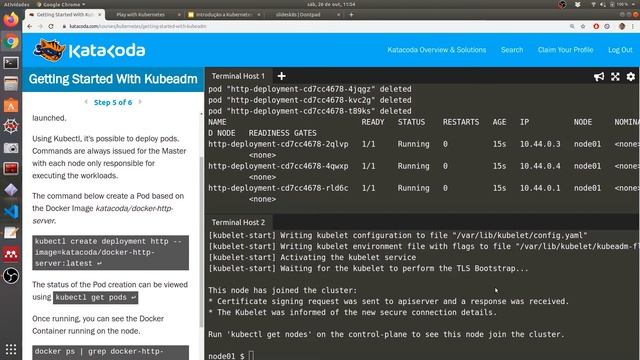Screen dimensions: 640x360
Task: Click the Getting Started With Kubeadm heading
Action: pos(113,79)
